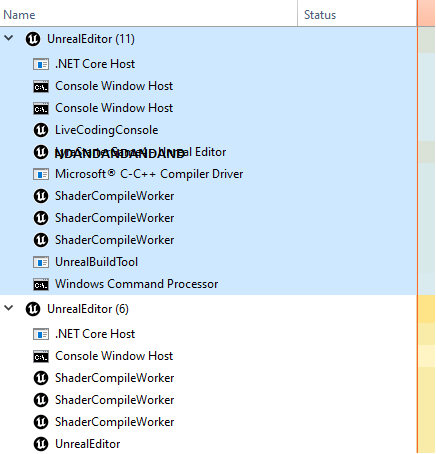Click the Microsoft C-C++ Compiler Driver icon
The width and height of the screenshot is (436, 454).
(x=41, y=174)
